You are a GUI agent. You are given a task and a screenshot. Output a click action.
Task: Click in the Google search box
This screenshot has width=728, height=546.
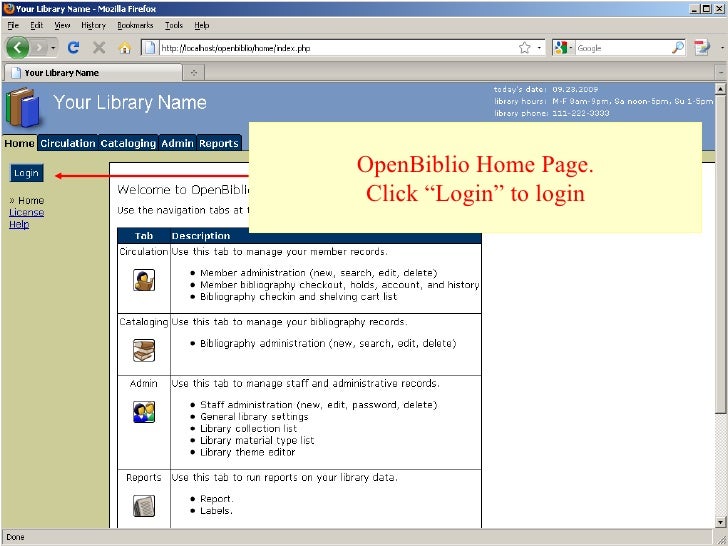pos(623,48)
